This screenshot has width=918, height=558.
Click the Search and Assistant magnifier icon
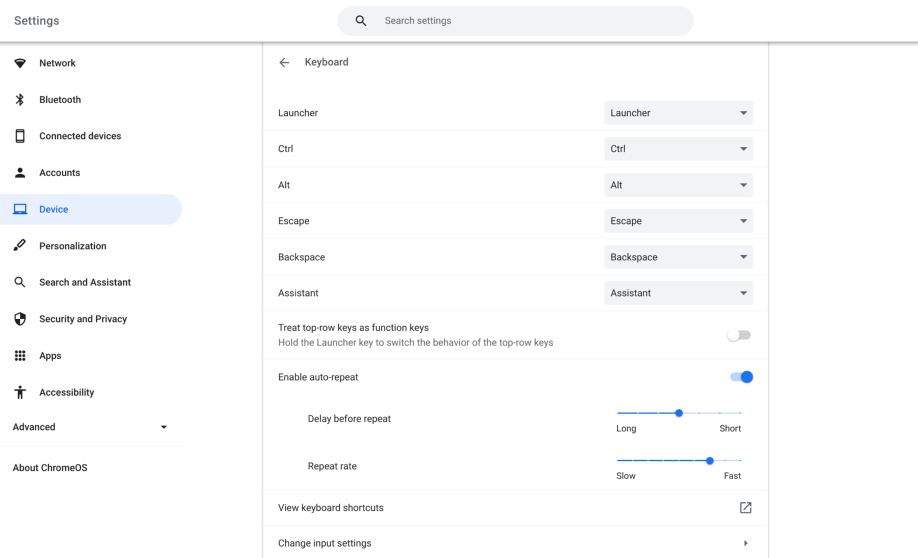click(20, 282)
